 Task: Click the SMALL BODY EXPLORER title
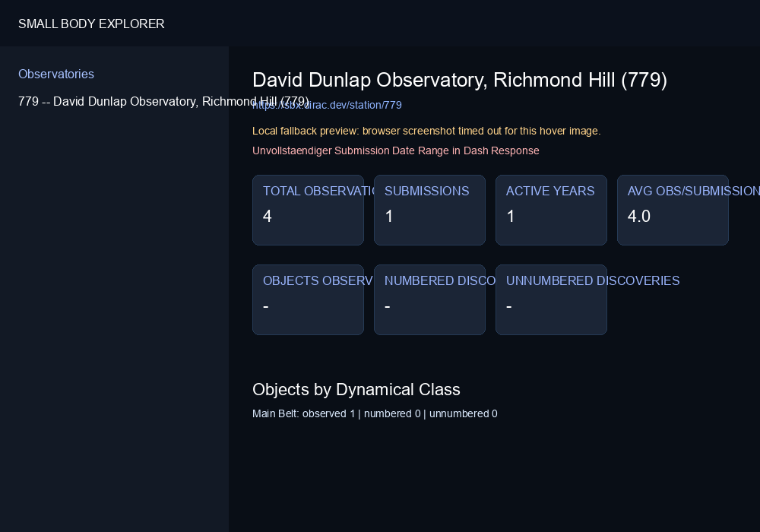91,24
